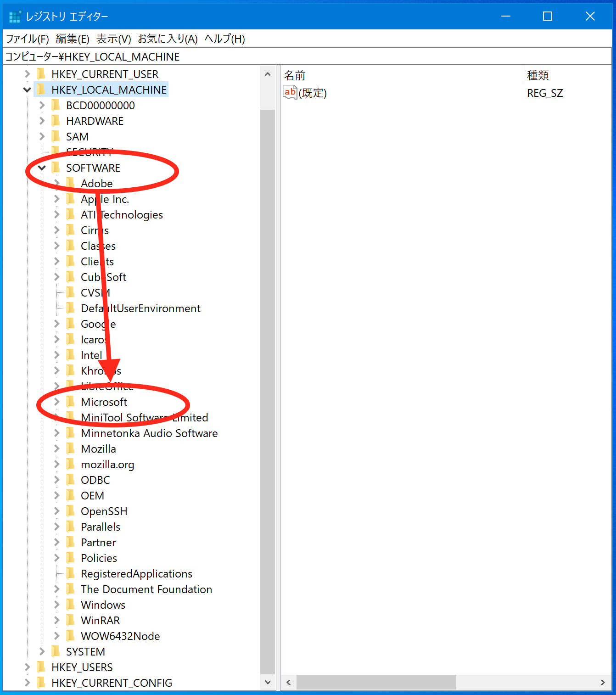Viewport: 616px width, 695px height.
Task: Click the WOW6432Node folder icon
Action: click(70, 636)
